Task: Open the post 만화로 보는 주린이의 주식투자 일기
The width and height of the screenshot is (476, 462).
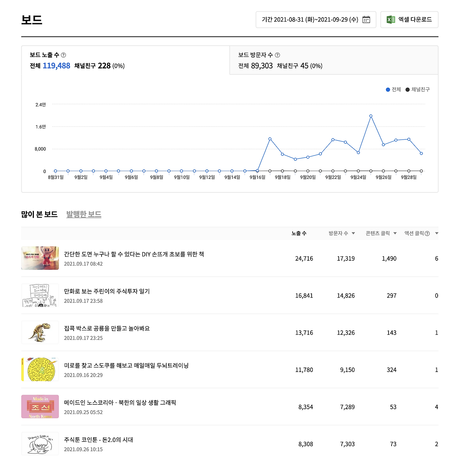Action: (x=107, y=291)
